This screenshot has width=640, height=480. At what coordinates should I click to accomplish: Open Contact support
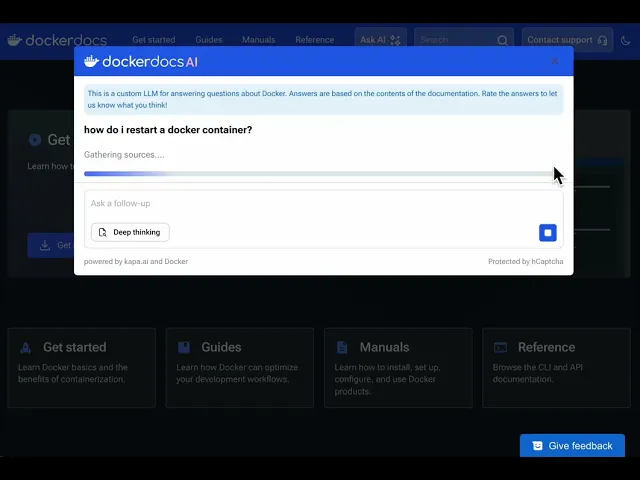(x=567, y=40)
